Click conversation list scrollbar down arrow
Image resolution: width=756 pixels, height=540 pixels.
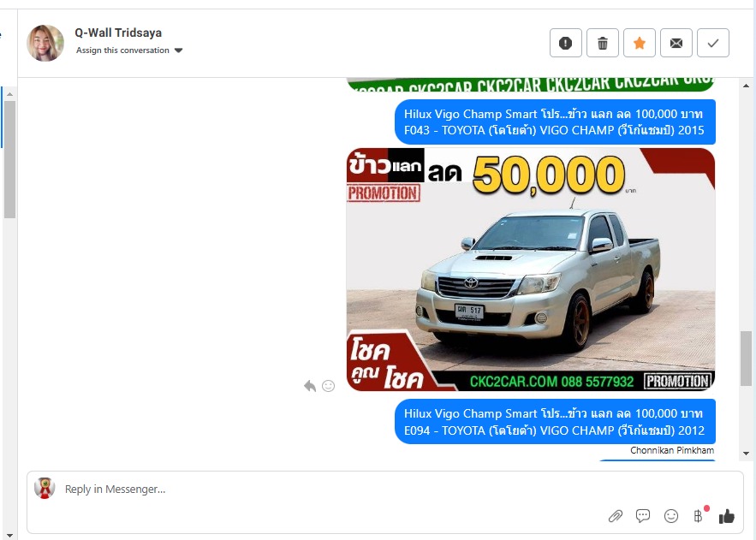(9, 535)
